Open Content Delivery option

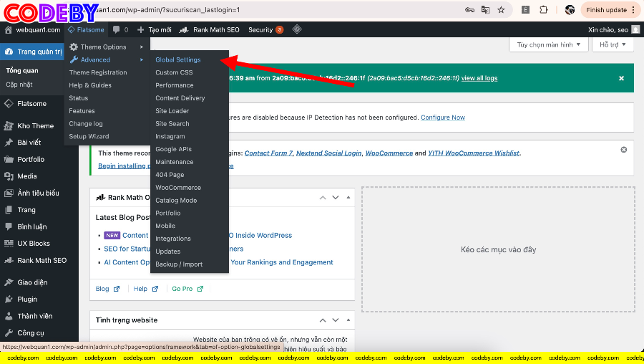pos(180,98)
